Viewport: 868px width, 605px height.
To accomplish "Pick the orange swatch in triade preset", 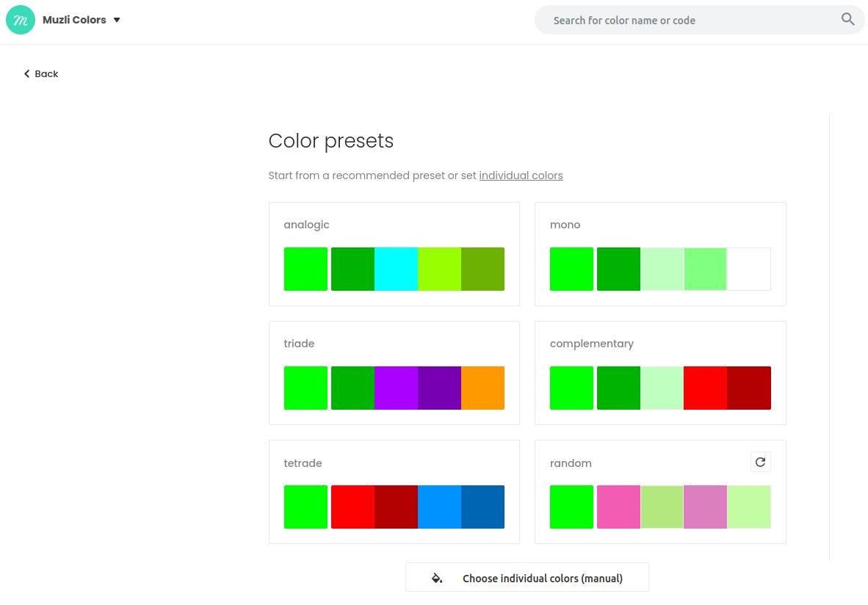I will point(482,388).
